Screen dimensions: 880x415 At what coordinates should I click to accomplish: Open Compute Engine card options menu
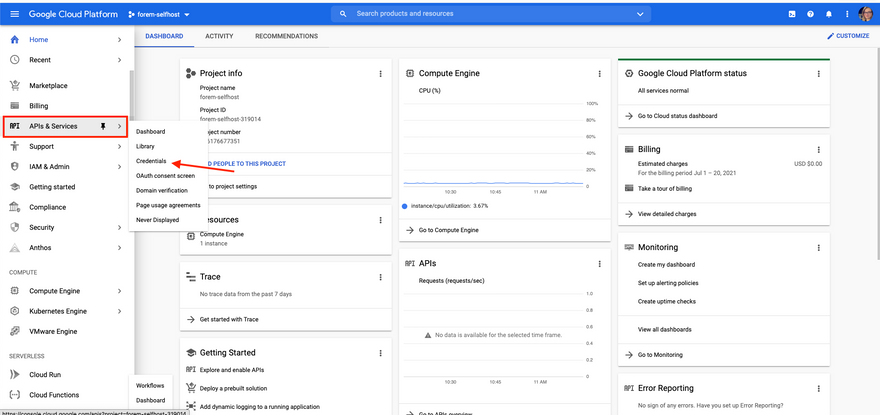click(599, 74)
